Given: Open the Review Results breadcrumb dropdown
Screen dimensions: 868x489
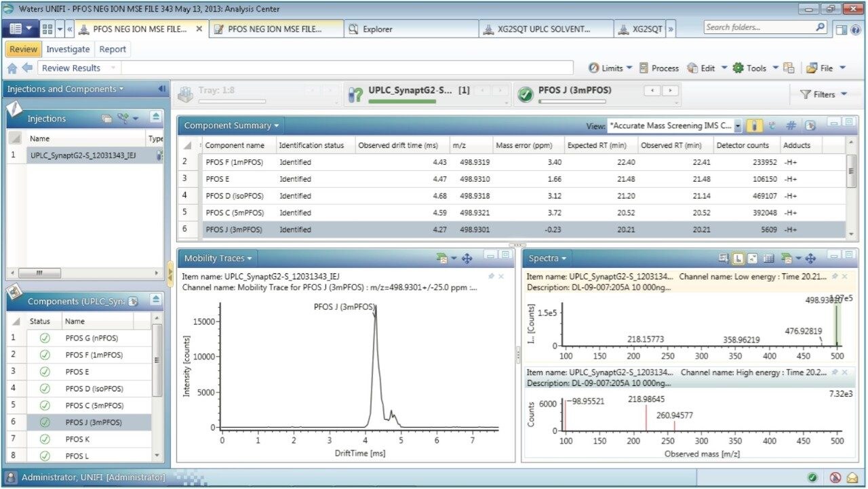Looking at the screenshot, I should [113, 68].
